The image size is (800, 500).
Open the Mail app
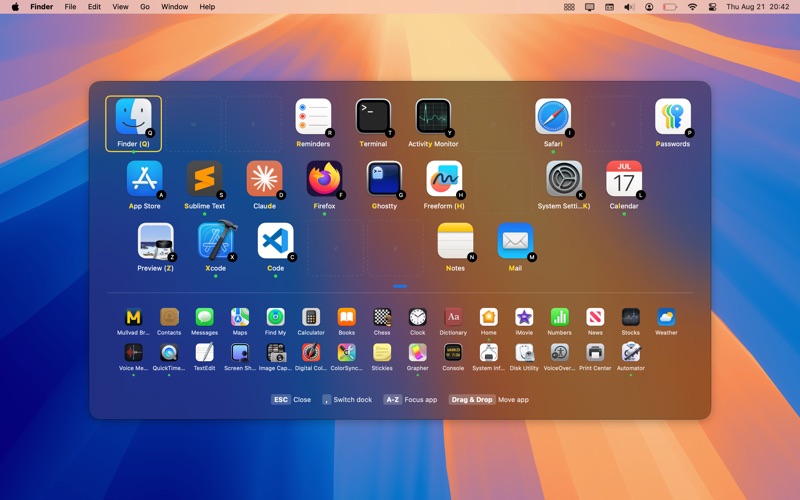(515, 241)
